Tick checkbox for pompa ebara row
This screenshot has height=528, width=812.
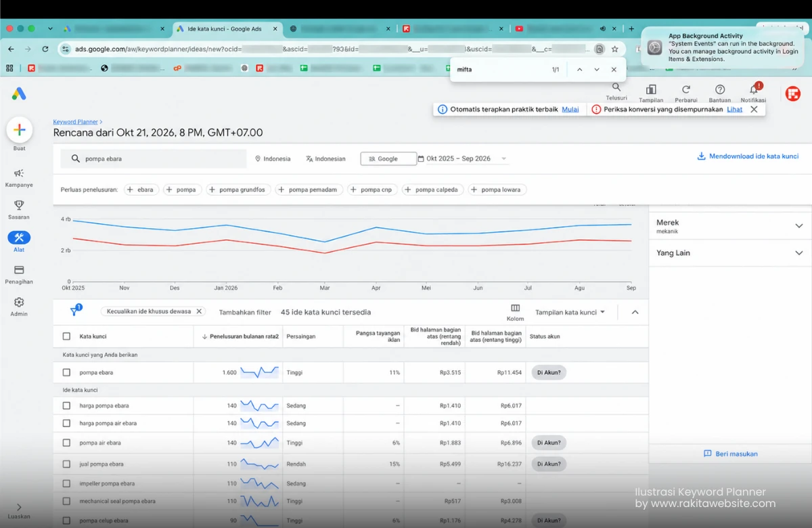tap(66, 372)
